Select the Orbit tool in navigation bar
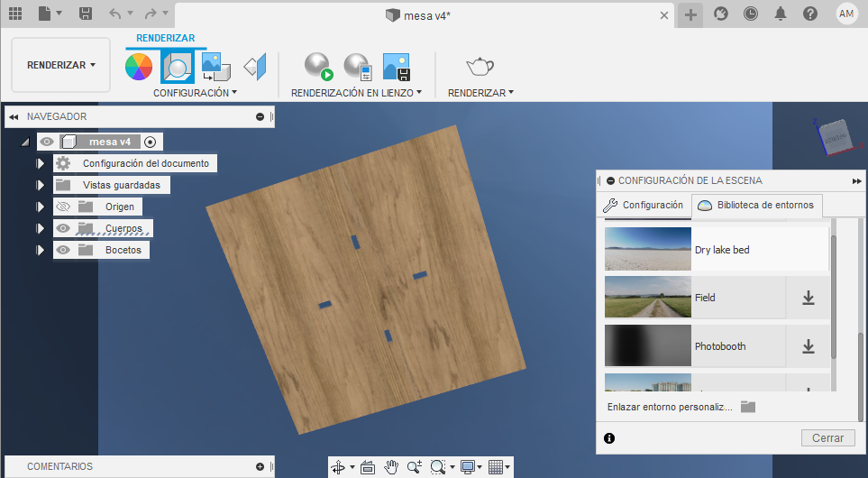The height and width of the screenshot is (478, 868). point(338,467)
